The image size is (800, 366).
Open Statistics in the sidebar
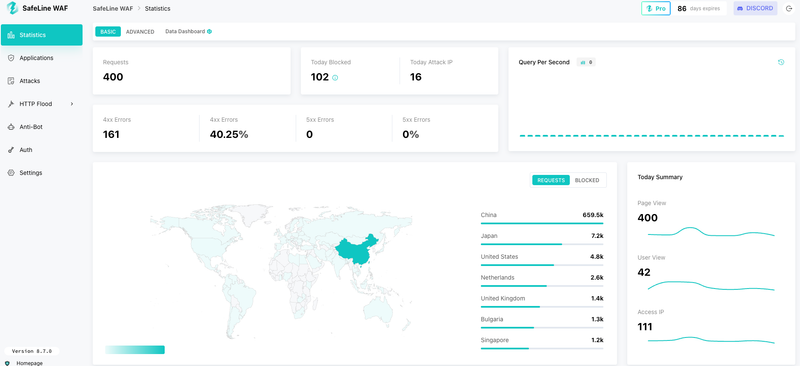click(42, 35)
